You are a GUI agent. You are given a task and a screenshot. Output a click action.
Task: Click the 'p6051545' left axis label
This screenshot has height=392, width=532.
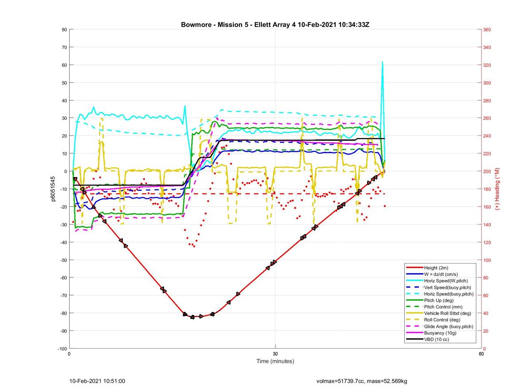[x=53, y=189]
